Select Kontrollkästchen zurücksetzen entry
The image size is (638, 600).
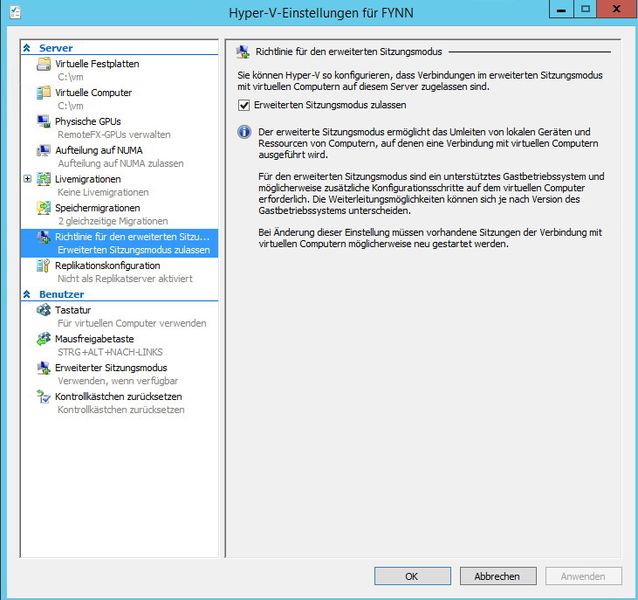[x=119, y=403]
